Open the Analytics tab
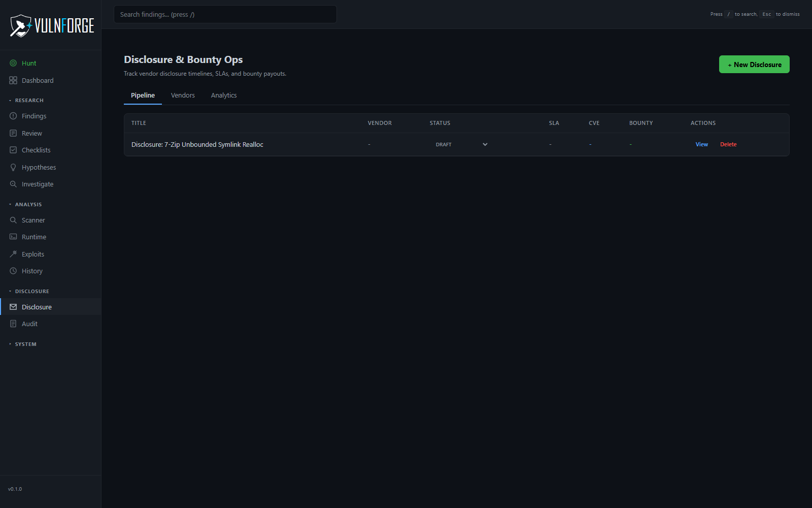Screen dimensions: 812x508 tap(224, 95)
